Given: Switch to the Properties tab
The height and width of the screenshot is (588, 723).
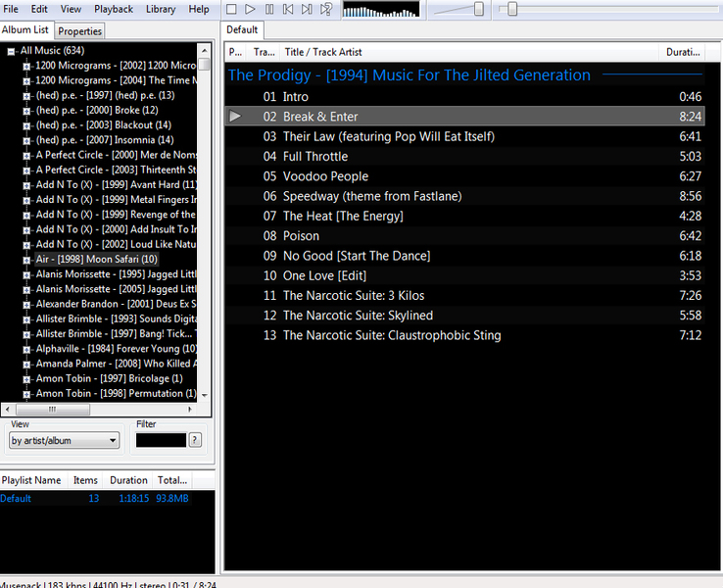Looking at the screenshot, I should (79, 31).
